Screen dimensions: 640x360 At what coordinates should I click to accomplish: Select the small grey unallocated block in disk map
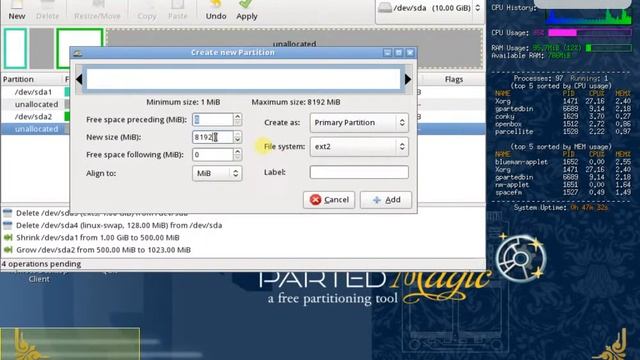coord(42,48)
